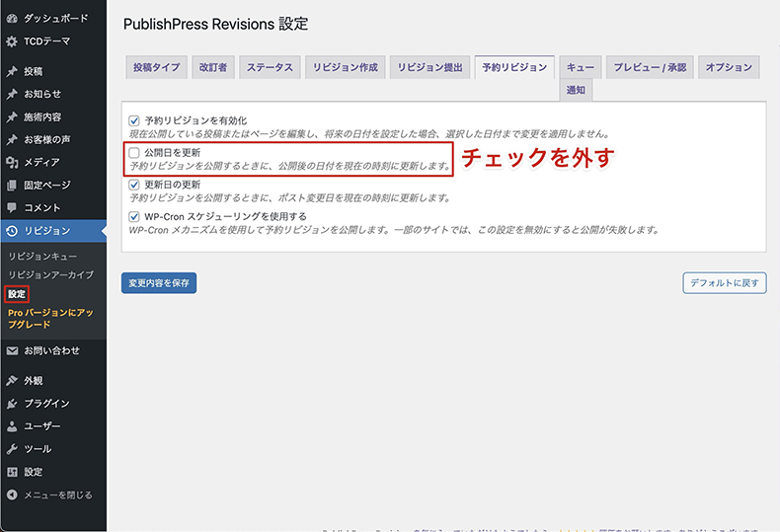The width and height of the screenshot is (780, 532).
Task: Click the TCDテーマ gear icon
Action: (12, 41)
